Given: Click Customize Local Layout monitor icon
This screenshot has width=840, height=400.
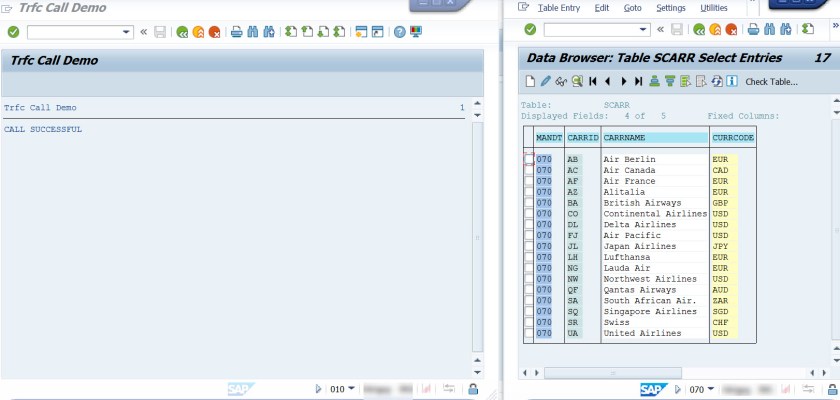Looking at the screenshot, I should tap(416, 32).
